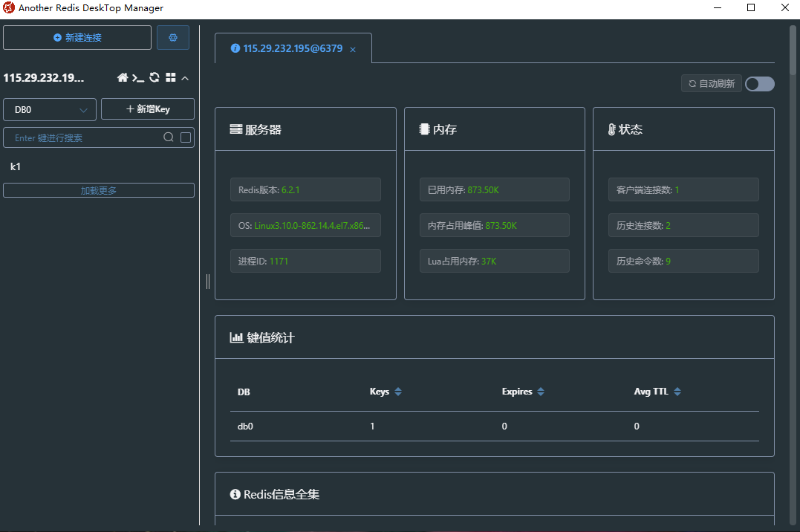The height and width of the screenshot is (532, 800).
Task: Click the 状态 status thermometer icon
Action: coord(612,130)
